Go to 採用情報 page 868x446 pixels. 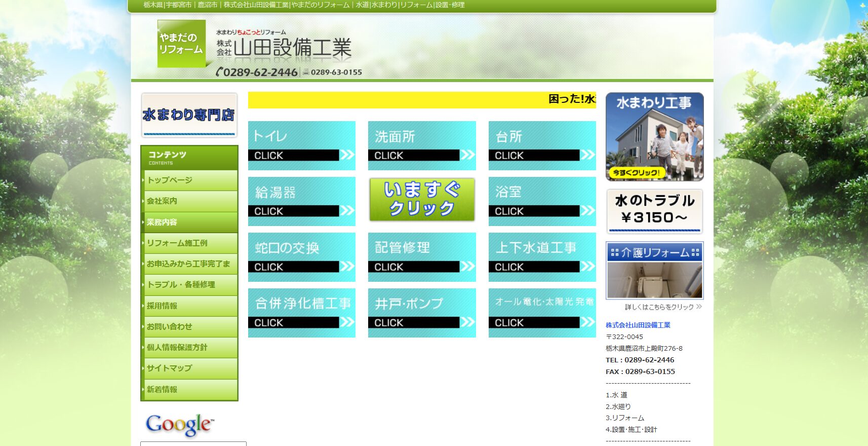(189, 306)
